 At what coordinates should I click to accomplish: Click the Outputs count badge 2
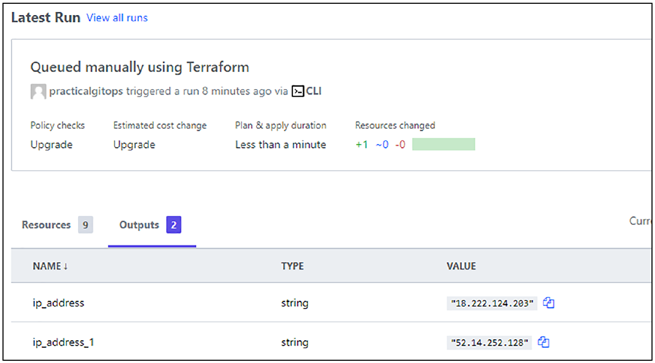[x=174, y=225]
